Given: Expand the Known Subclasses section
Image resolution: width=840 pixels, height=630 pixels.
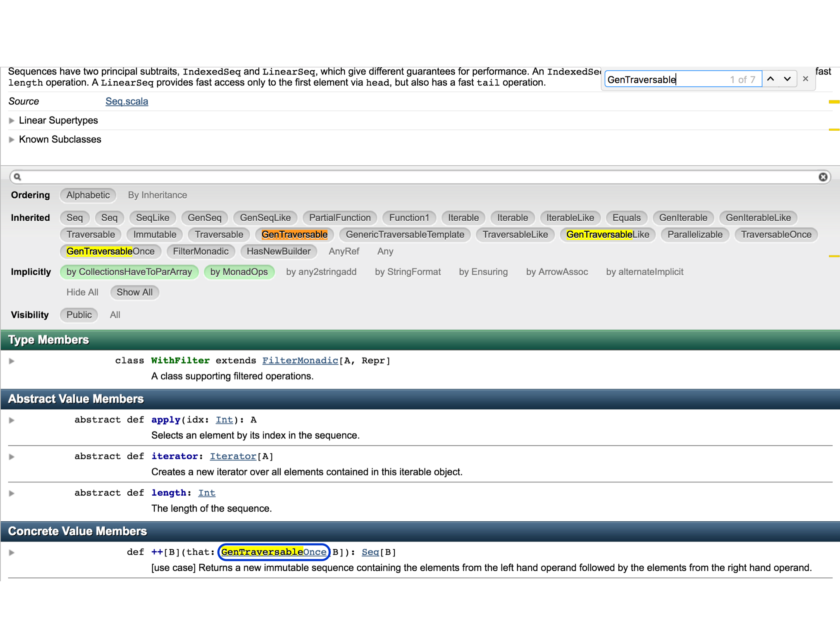Looking at the screenshot, I should click(11, 139).
